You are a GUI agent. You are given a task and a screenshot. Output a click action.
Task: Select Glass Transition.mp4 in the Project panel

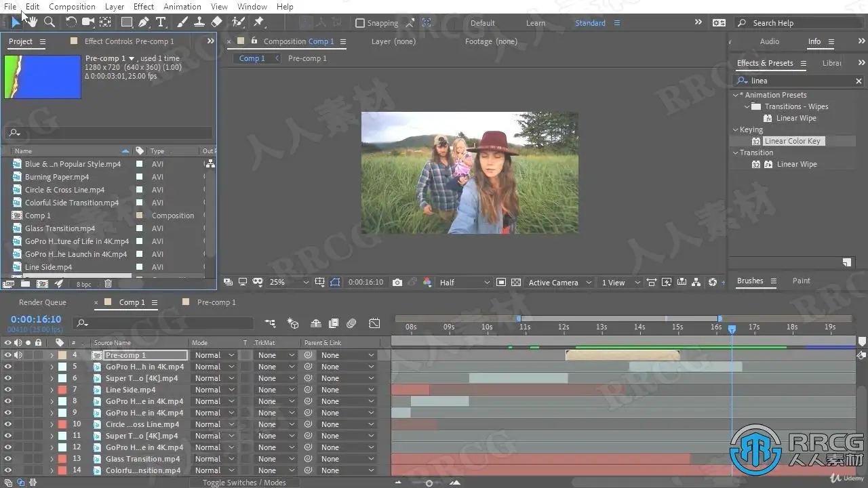click(60, 228)
